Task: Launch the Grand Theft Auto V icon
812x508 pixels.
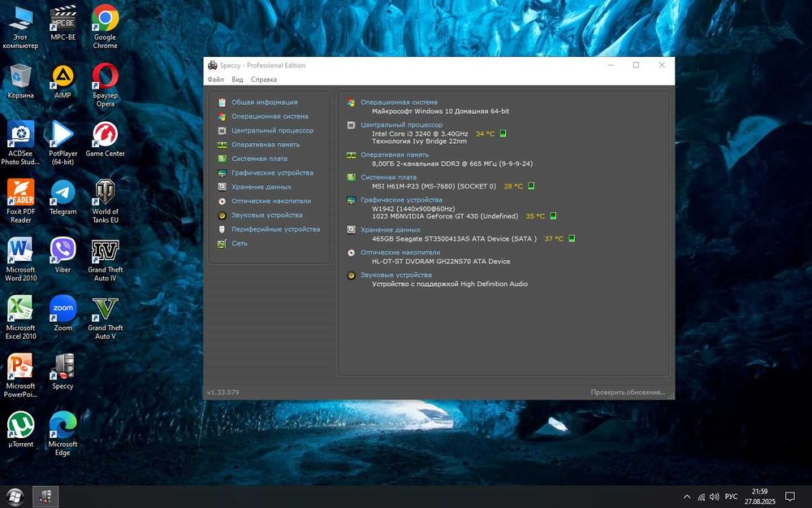Action: (x=105, y=317)
